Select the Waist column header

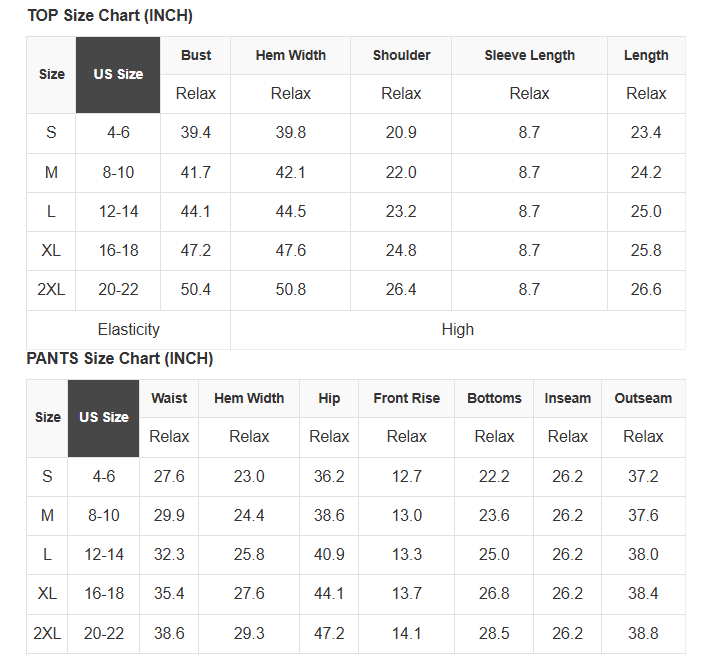(169, 398)
